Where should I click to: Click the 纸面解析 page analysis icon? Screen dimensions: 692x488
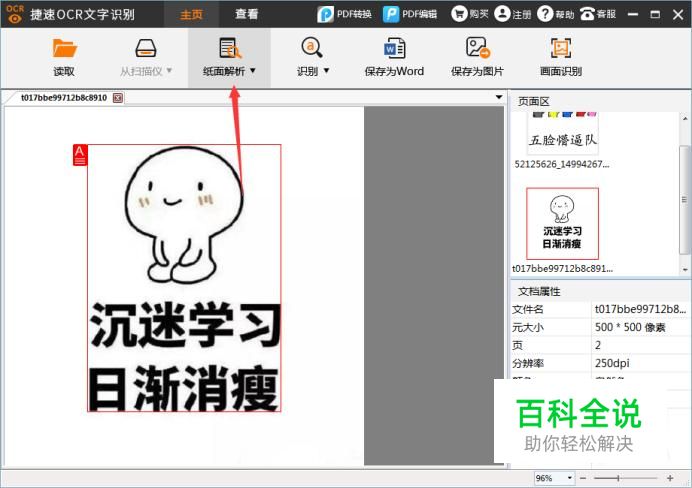(230, 48)
